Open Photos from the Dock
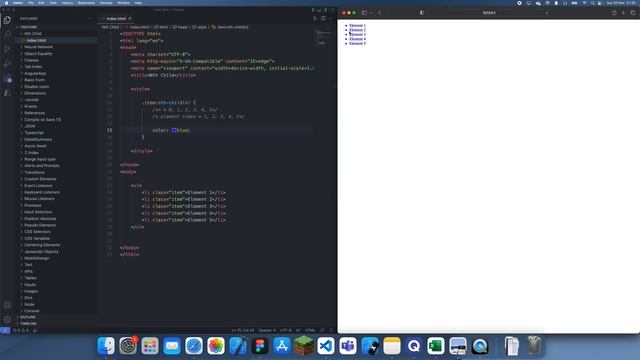 (216, 346)
